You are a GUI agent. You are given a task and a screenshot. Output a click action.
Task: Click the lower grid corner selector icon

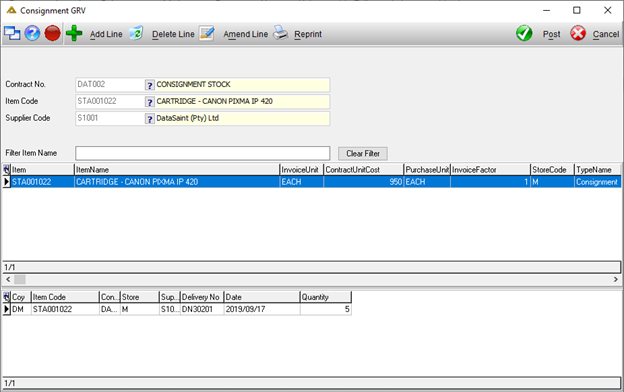click(x=6, y=297)
